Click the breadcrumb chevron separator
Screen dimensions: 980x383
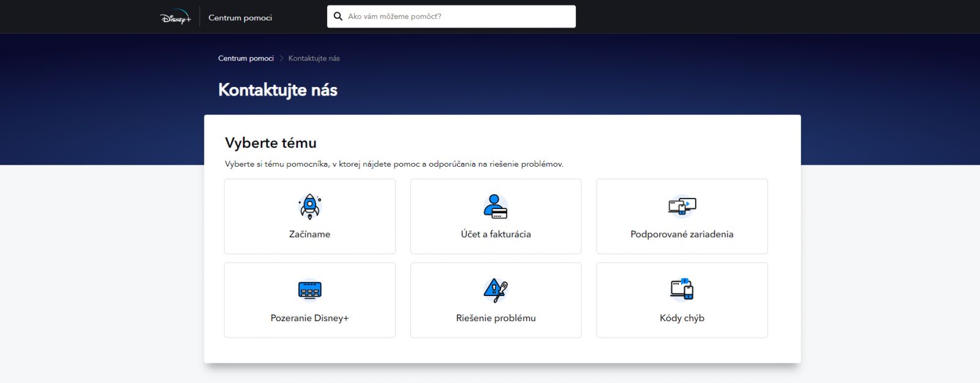click(282, 58)
